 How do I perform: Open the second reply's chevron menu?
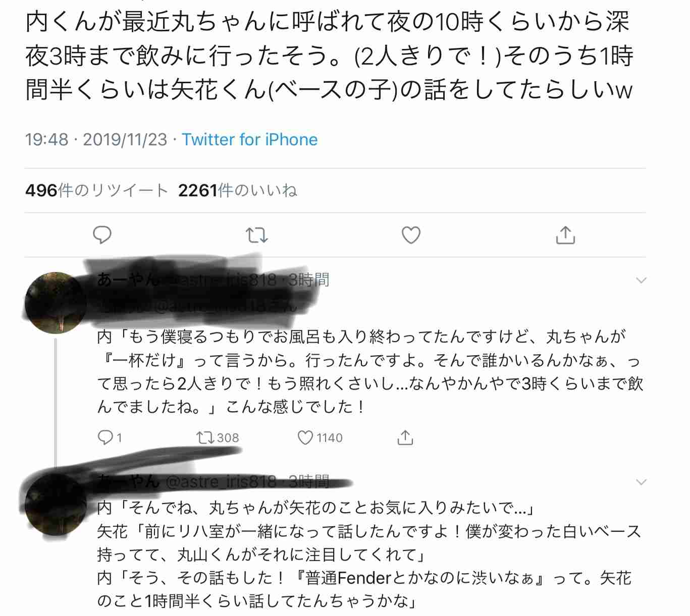[x=641, y=482]
